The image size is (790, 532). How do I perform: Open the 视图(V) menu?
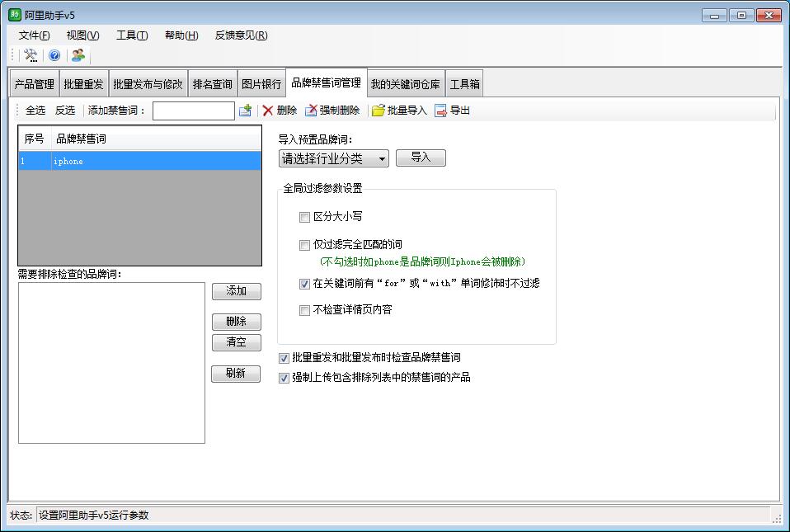click(x=82, y=35)
